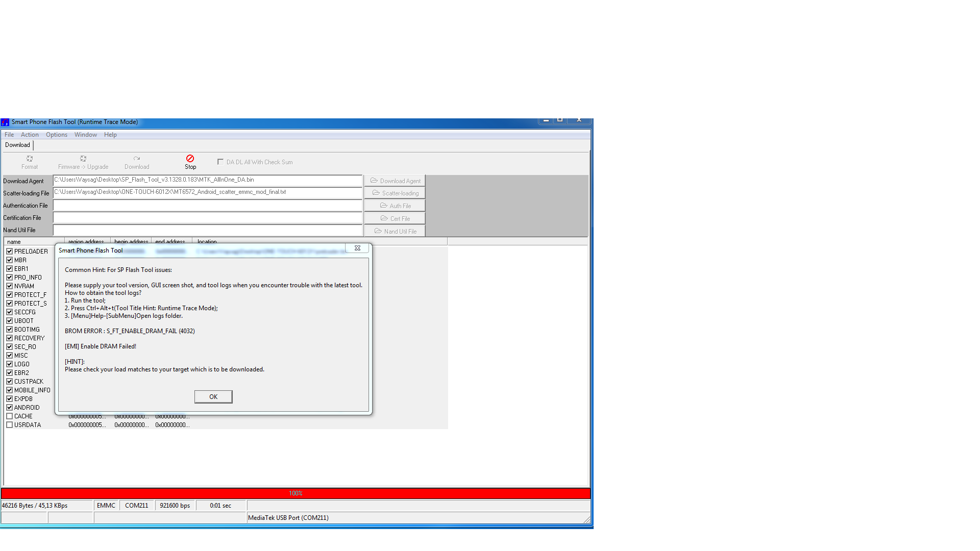Click the red 100% progress bar
This screenshot has height=551, width=980.
tap(296, 493)
